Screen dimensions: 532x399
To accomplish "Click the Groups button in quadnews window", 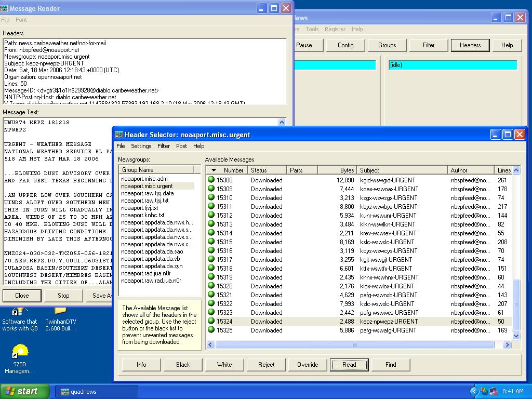I will (387, 45).
